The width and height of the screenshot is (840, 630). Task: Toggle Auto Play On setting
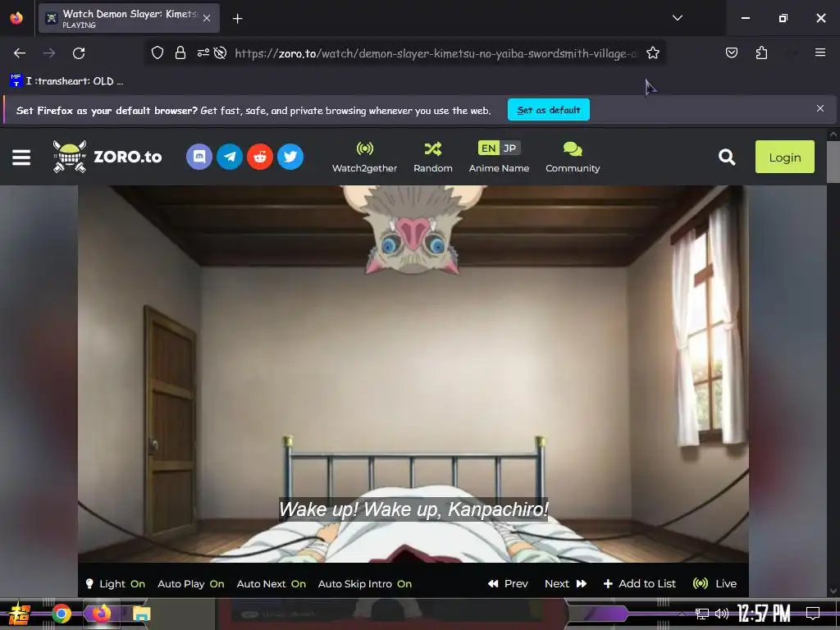pyautogui.click(x=190, y=583)
